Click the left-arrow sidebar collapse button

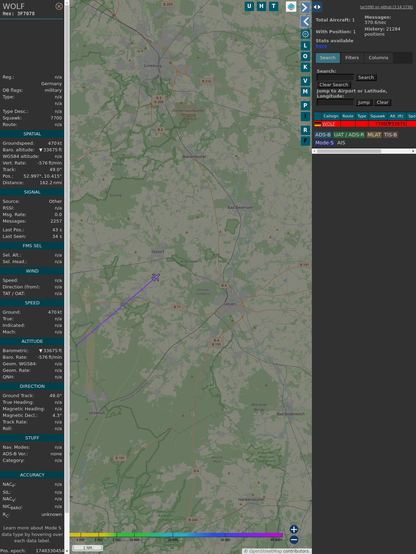[305, 22]
